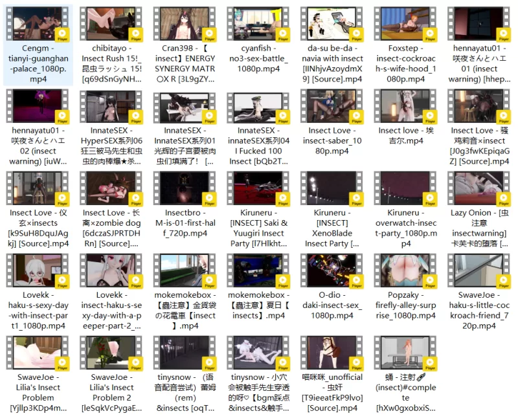Select chibitayo Insect Rush 15 video file

(x=111, y=45)
